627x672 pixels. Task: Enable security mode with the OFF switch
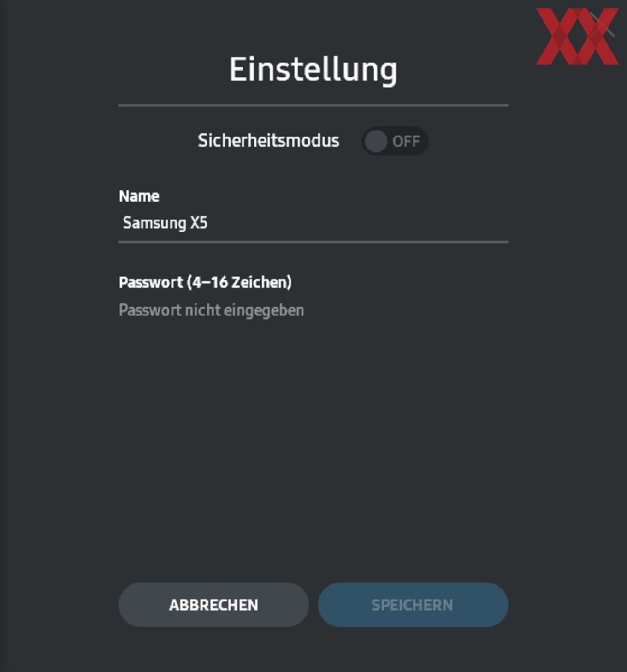(395, 141)
